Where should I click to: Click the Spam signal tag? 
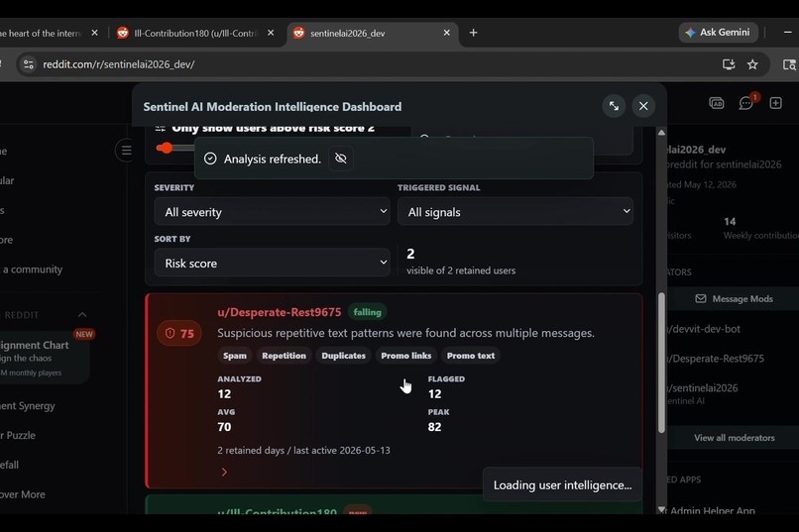pos(234,356)
